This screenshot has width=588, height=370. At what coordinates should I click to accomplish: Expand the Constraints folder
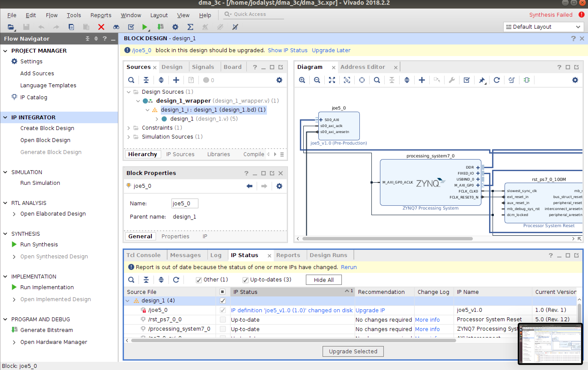pyautogui.click(x=129, y=128)
